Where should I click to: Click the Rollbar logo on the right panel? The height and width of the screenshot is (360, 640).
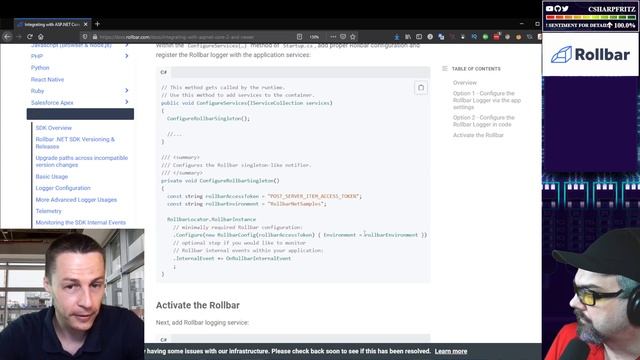pyautogui.click(x=590, y=54)
